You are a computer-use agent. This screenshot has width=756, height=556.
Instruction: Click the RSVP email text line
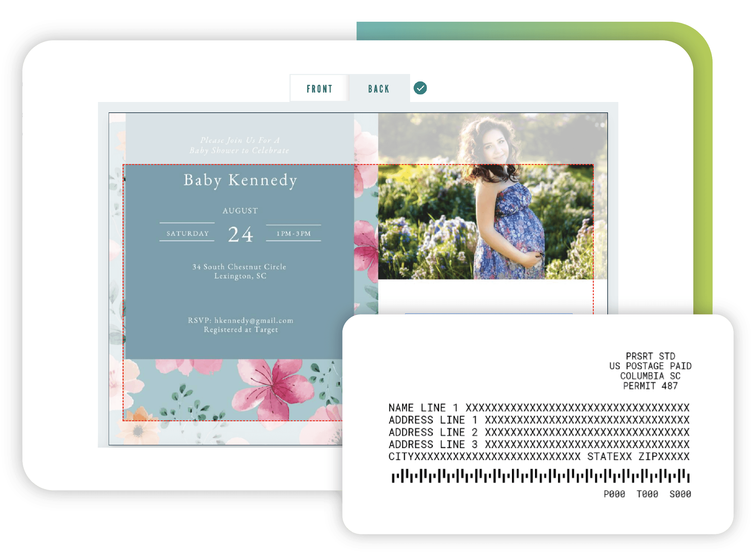(240, 321)
